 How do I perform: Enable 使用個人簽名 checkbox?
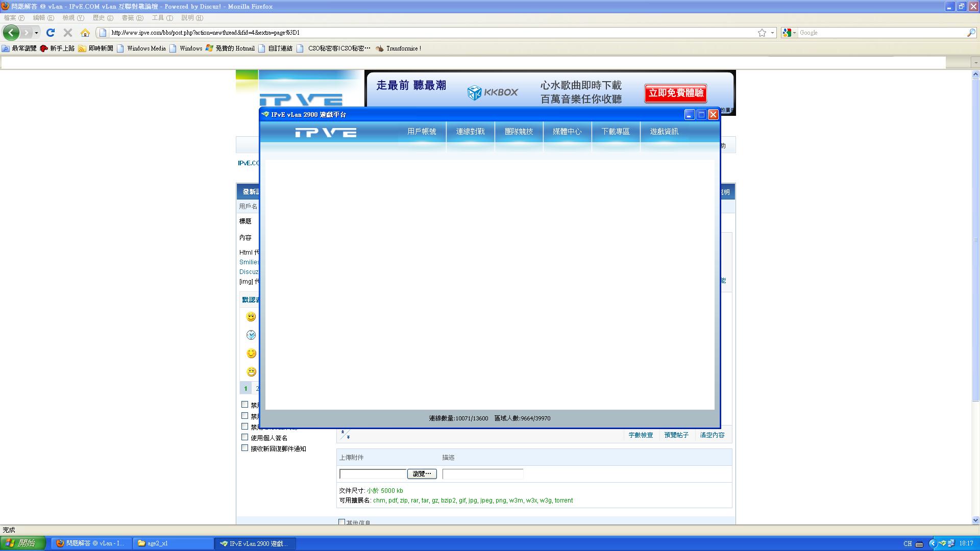point(244,437)
